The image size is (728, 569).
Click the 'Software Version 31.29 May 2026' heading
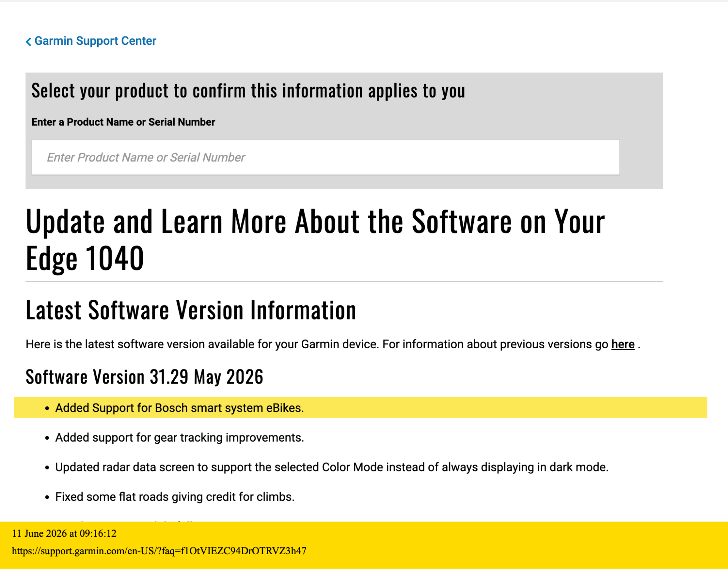pos(144,377)
